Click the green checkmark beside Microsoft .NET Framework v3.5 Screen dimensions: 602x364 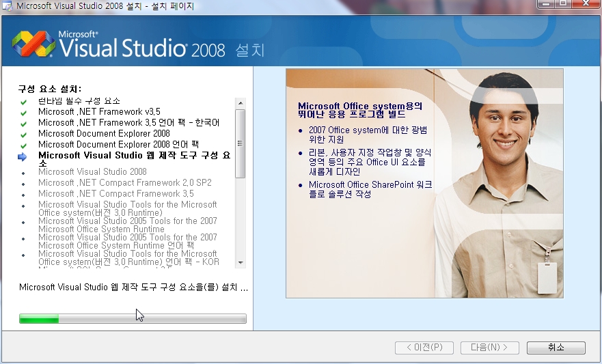(x=23, y=113)
